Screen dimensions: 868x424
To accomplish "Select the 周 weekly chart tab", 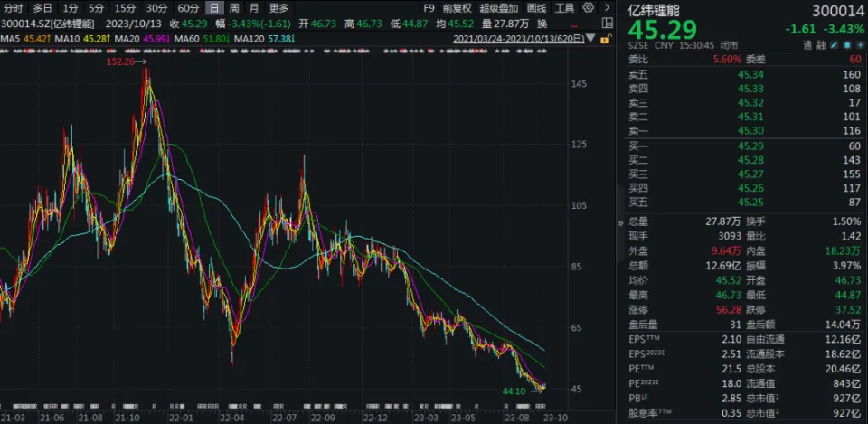I will 234,8.
